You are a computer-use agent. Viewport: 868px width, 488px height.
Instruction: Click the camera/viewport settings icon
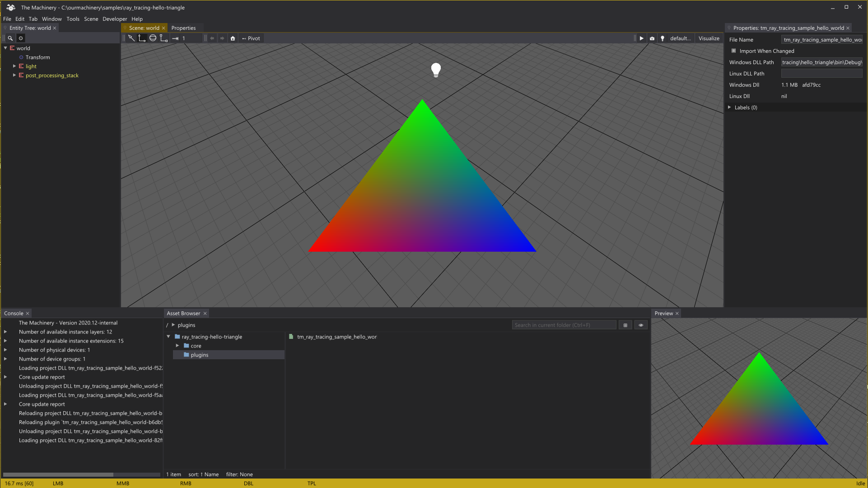click(652, 38)
